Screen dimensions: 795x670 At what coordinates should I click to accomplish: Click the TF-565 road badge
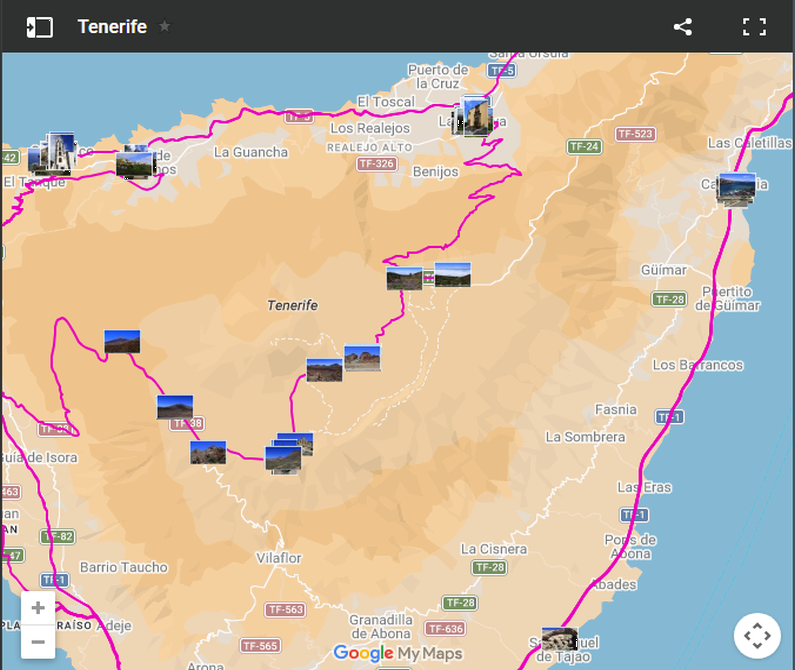tap(260, 646)
